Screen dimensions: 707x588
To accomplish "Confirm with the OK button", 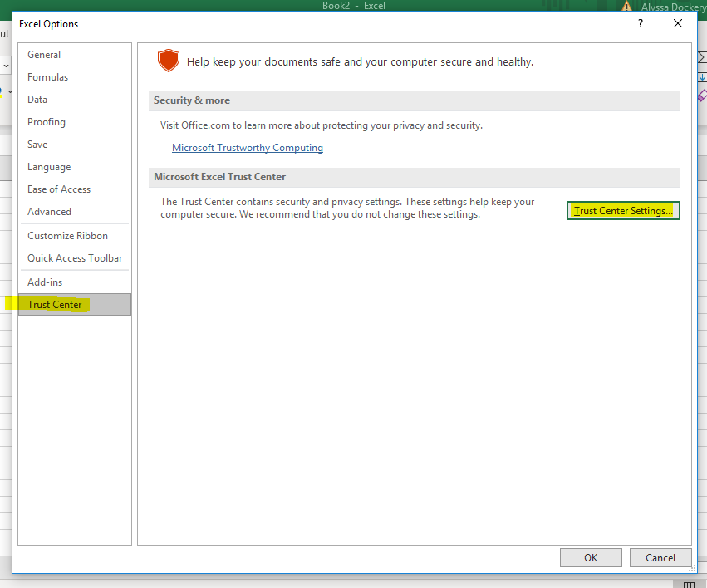I will [x=591, y=558].
